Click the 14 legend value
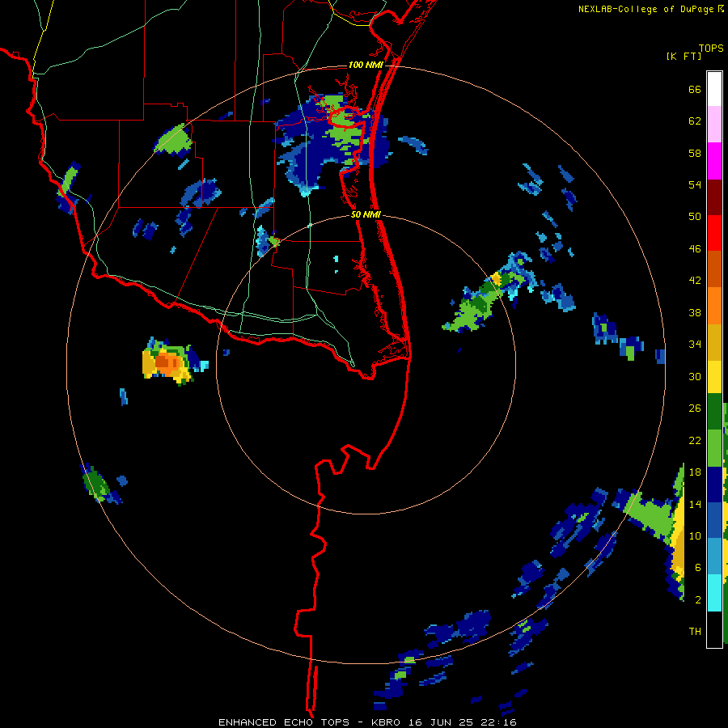The width and height of the screenshot is (728, 728). tap(695, 504)
